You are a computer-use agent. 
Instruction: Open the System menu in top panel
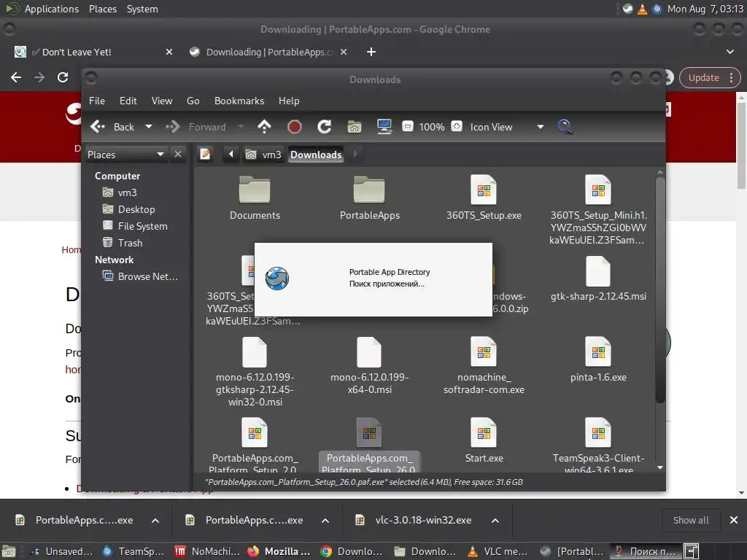tap(142, 9)
